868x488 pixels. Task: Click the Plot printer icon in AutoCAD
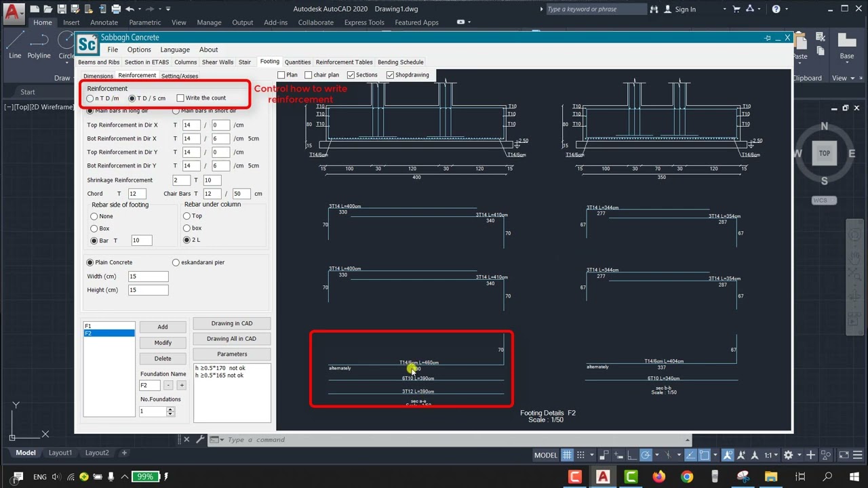click(x=116, y=9)
